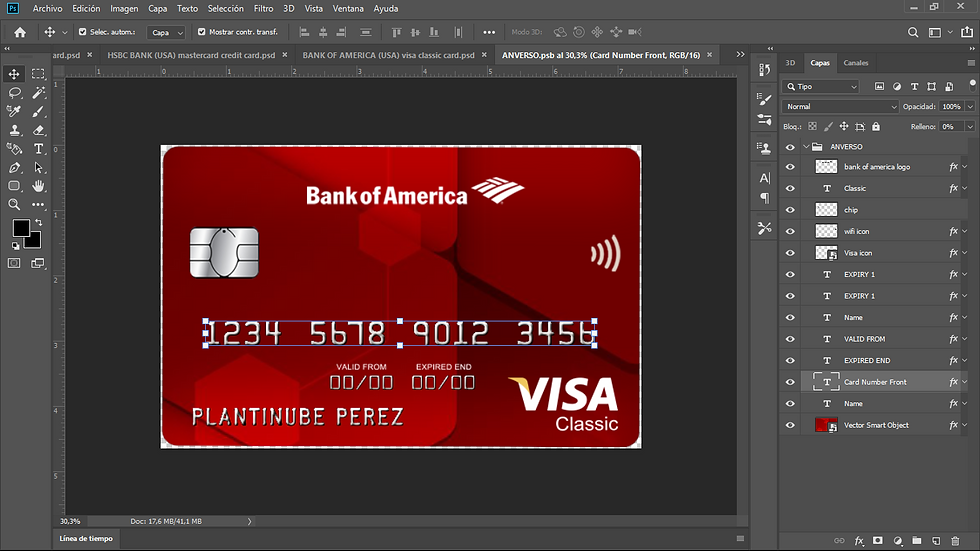Hide the Vector Smart Object layer
This screenshot has height=551, width=980.
pyautogui.click(x=790, y=425)
